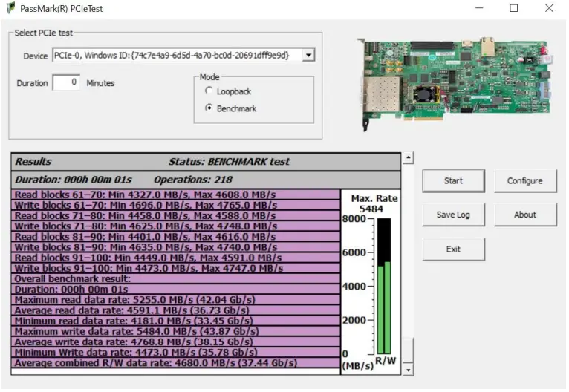Select the PCIe-0 device combo box

coord(183,56)
